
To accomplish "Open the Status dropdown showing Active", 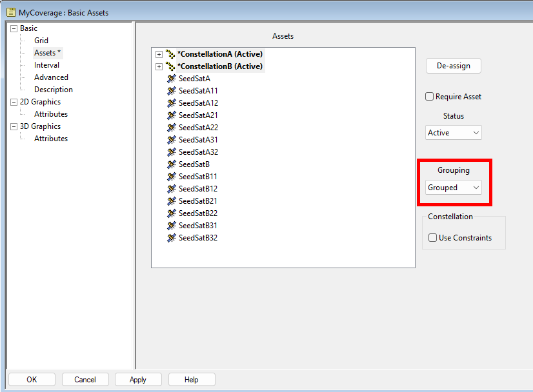I will click(454, 133).
